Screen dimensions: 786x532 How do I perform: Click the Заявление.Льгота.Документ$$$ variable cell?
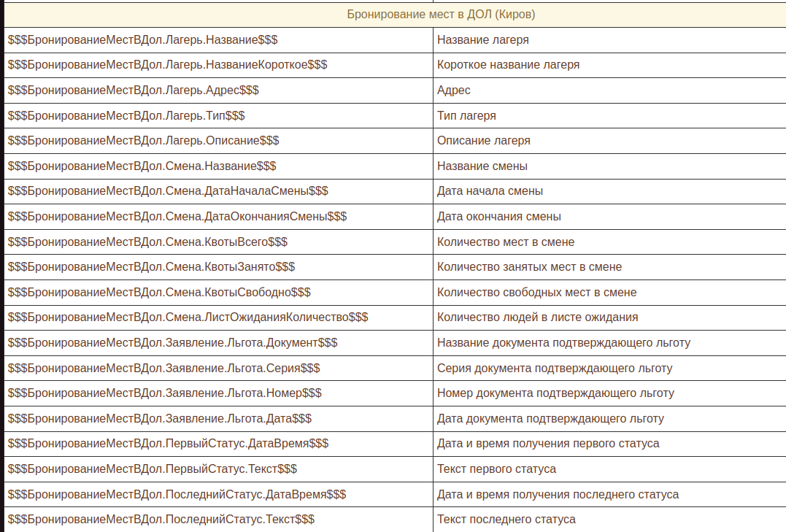[172, 343]
